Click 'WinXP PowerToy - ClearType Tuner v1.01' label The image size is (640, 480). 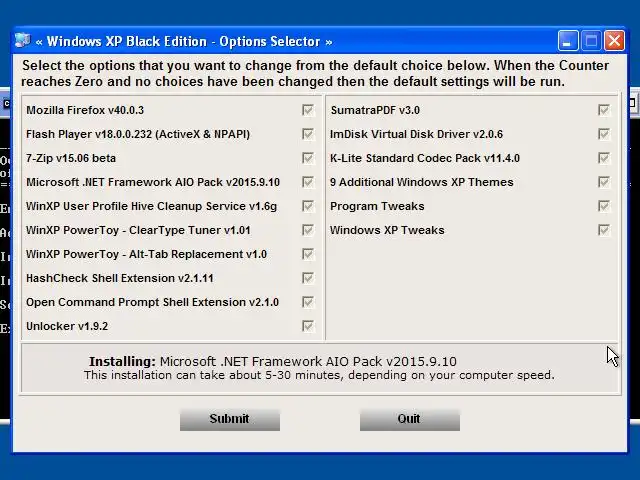pos(138,230)
